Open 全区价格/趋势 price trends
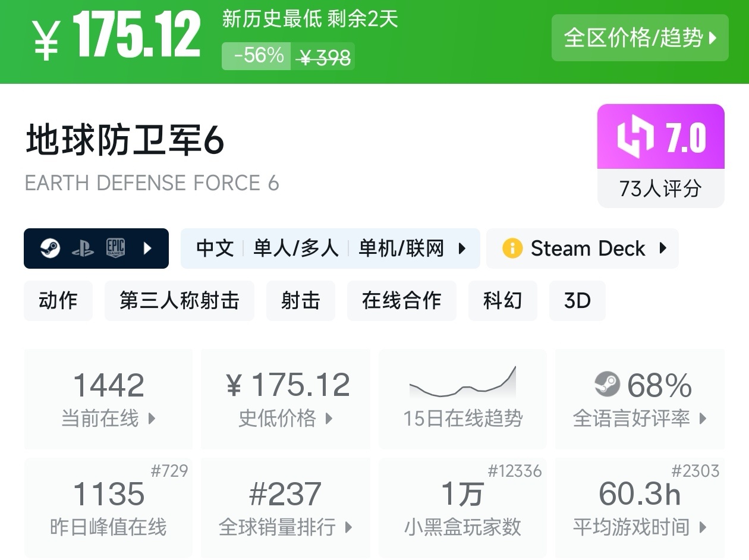The image size is (749, 560). [x=640, y=38]
